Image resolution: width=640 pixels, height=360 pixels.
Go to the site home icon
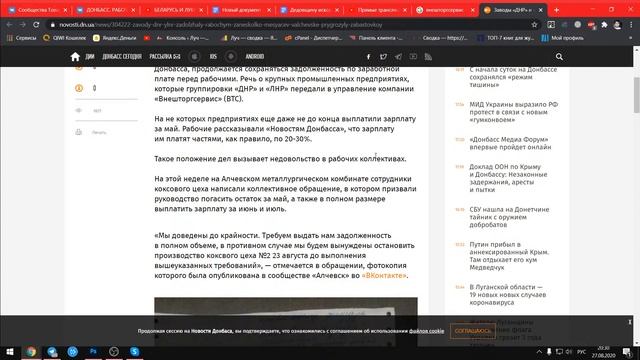click(x=75, y=57)
